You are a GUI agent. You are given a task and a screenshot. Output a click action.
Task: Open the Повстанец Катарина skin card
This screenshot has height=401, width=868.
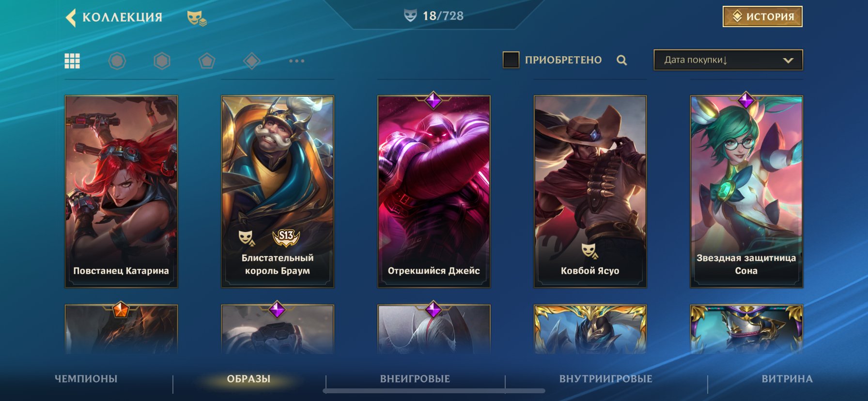tap(121, 191)
